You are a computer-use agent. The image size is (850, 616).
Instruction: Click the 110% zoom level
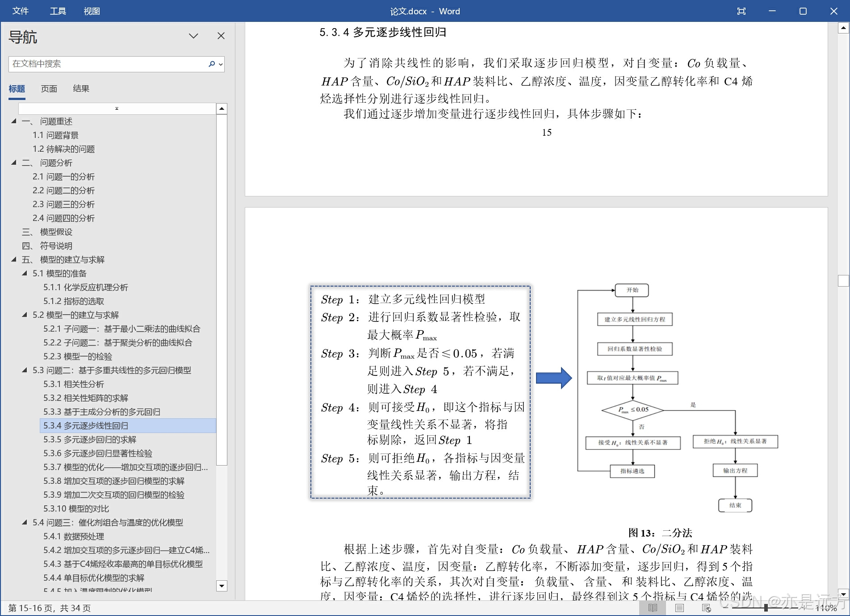(x=826, y=608)
